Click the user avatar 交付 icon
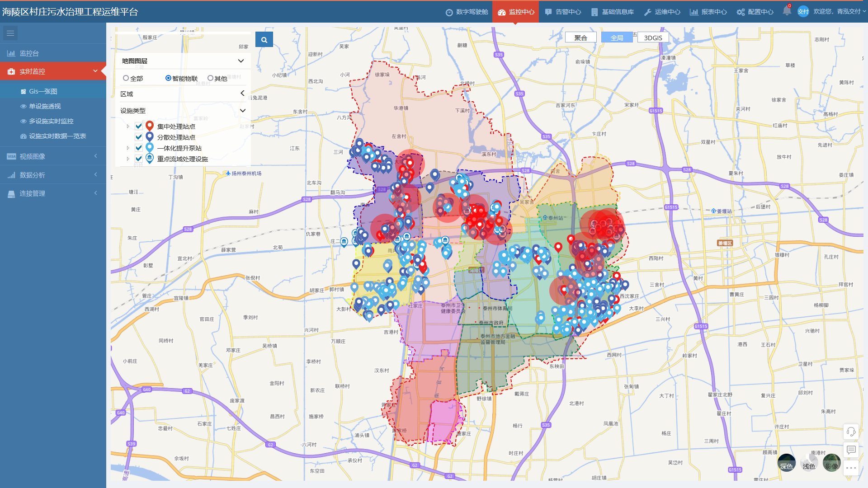This screenshot has height=488, width=868. click(x=803, y=12)
